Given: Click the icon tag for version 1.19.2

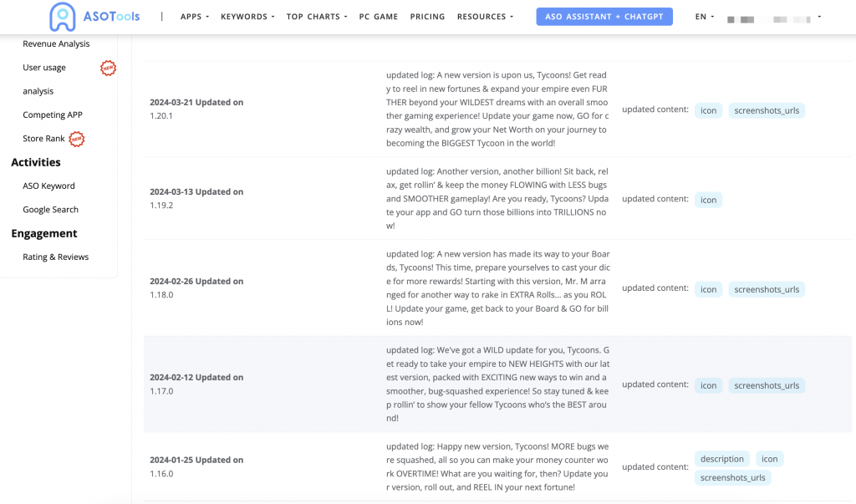Looking at the screenshot, I should [708, 200].
